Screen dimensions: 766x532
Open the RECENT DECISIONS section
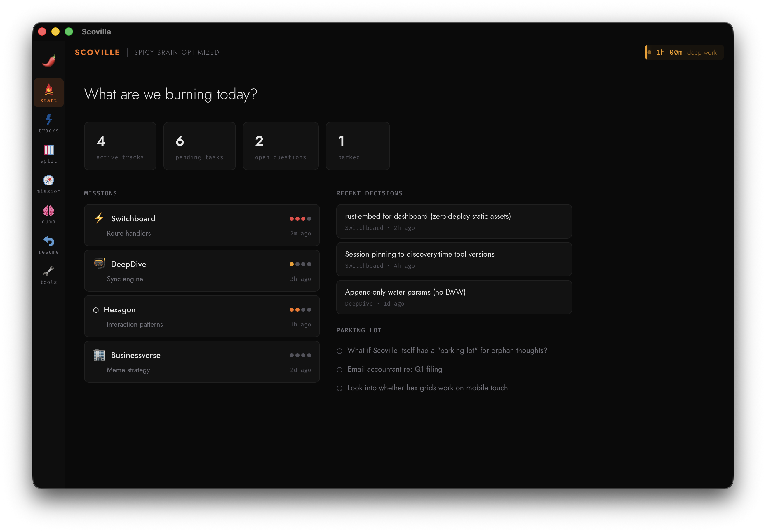click(369, 193)
